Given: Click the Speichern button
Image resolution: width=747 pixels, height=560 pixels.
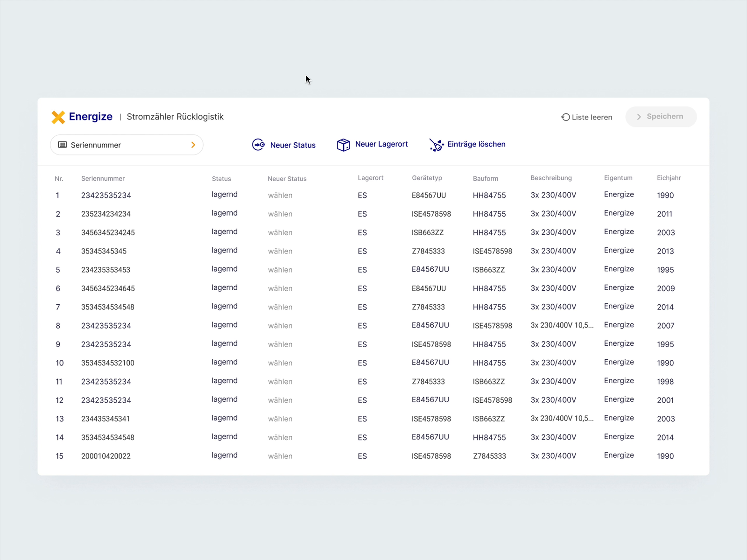Looking at the screenshot, I should pyautogui.click(x=661, y=117).
